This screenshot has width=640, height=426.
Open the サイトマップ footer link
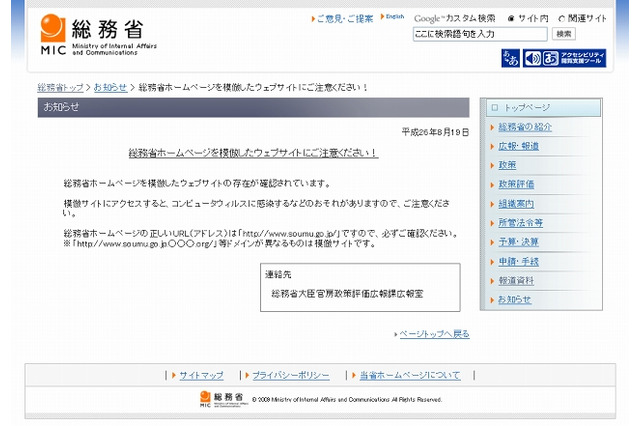pos(201,375)
